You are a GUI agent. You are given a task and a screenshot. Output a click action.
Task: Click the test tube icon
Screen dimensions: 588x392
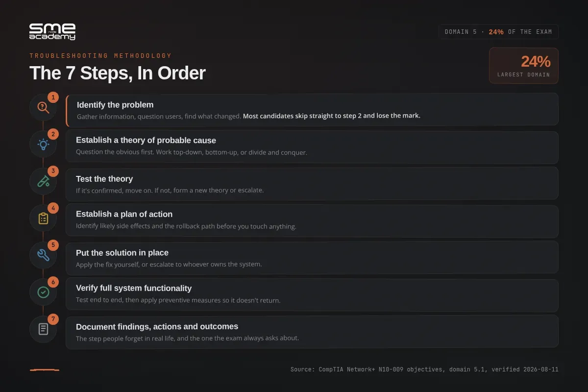[x=43, y=181]
